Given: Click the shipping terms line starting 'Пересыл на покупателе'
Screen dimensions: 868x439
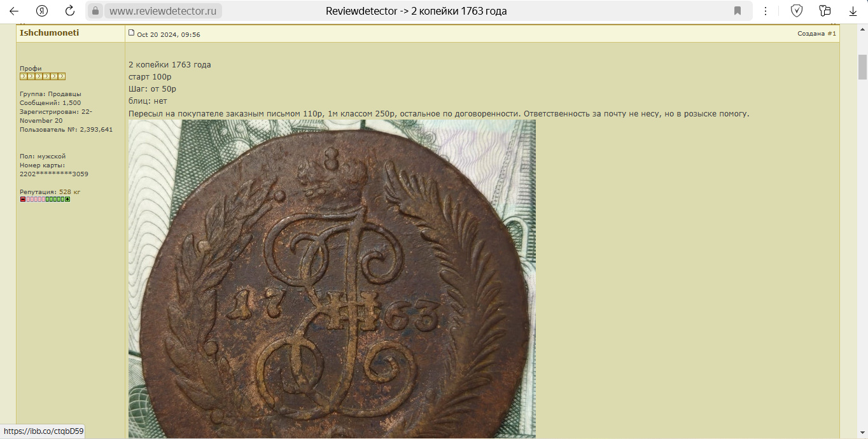Looking at the screenshot, I should (439, 114).
